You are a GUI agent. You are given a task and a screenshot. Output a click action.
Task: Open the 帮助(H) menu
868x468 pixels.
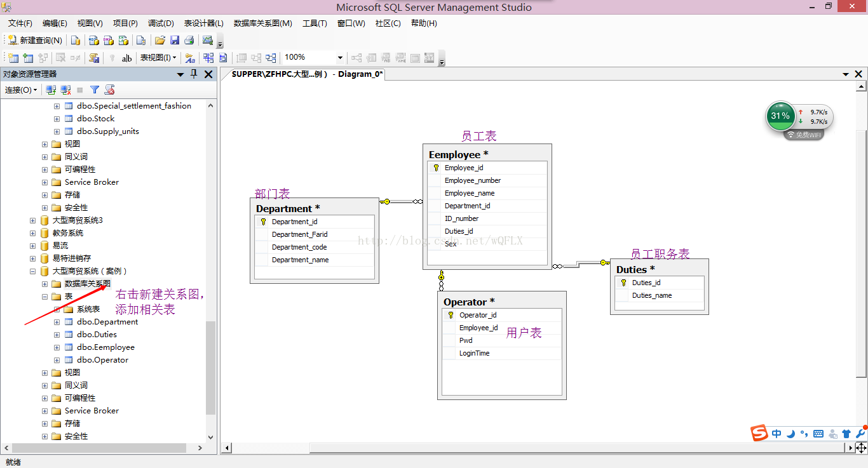point(424,23)
